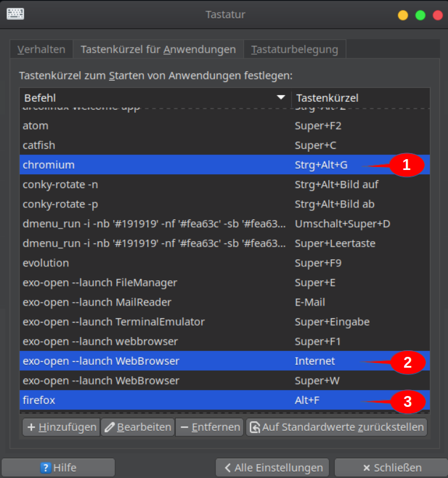This screenshot has width=448, height=478.
Task: Select the catfish command row
Action: pyautogui.click(x=225, y=145)
